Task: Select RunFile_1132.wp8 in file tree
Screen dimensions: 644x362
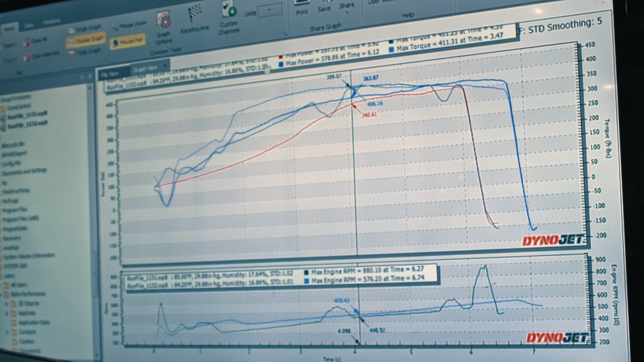Action: pyautogui.click(x=27, y=124)
